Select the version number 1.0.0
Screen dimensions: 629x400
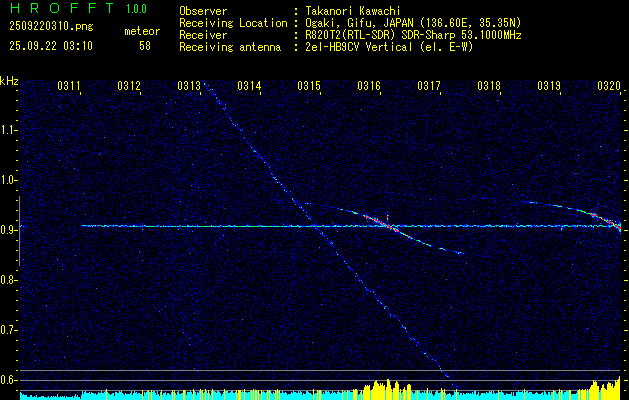point(136,9)
